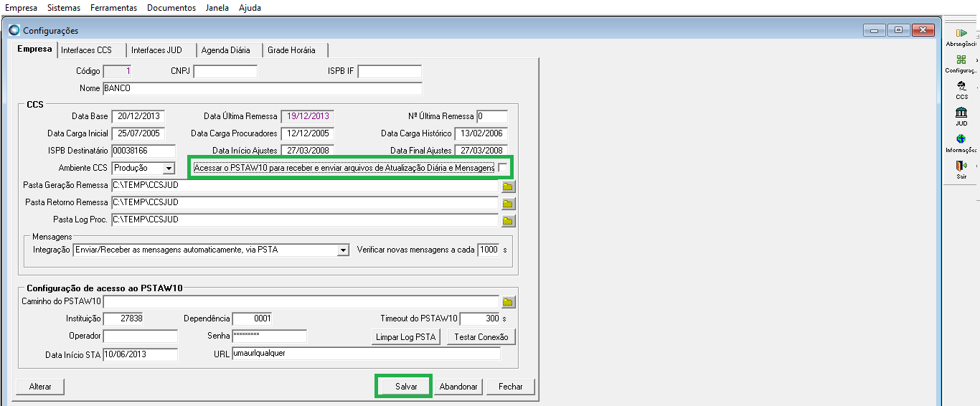Click the Salvar button
980x406 pixels.
coord(406,387)
